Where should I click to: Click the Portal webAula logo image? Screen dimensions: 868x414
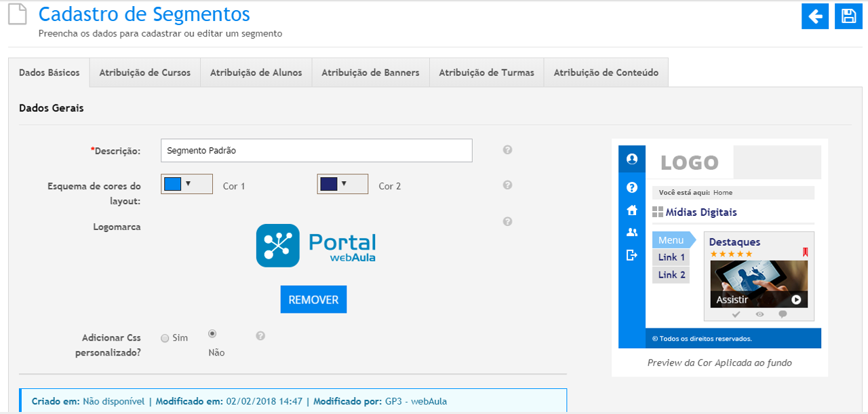coord(315,245)
